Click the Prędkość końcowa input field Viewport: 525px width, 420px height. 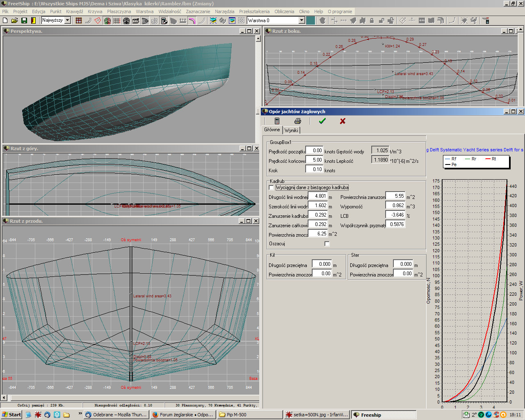click(315, 160)
